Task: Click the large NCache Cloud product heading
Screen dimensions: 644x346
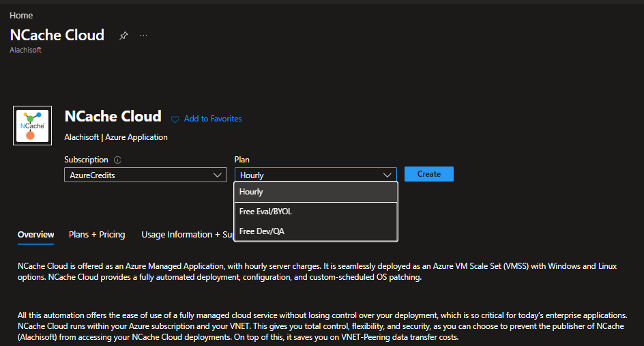Action: pos(113,116)
